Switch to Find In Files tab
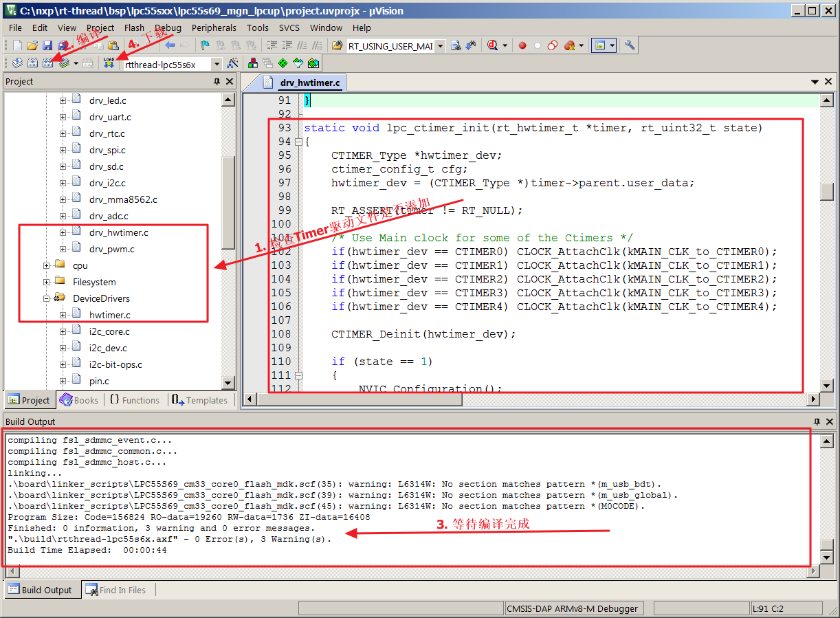The width and height of the screenshot is (840, 618). pos(115,590)
